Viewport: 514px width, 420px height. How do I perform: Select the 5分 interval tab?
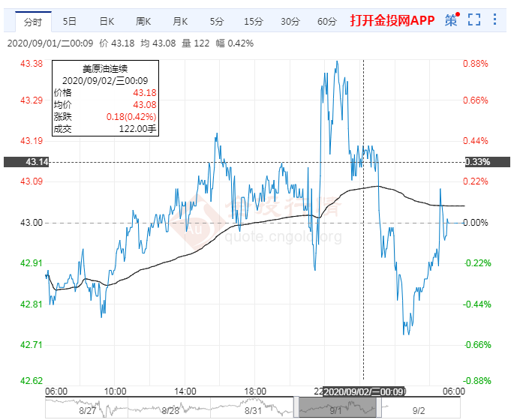[x=217, y=21]
